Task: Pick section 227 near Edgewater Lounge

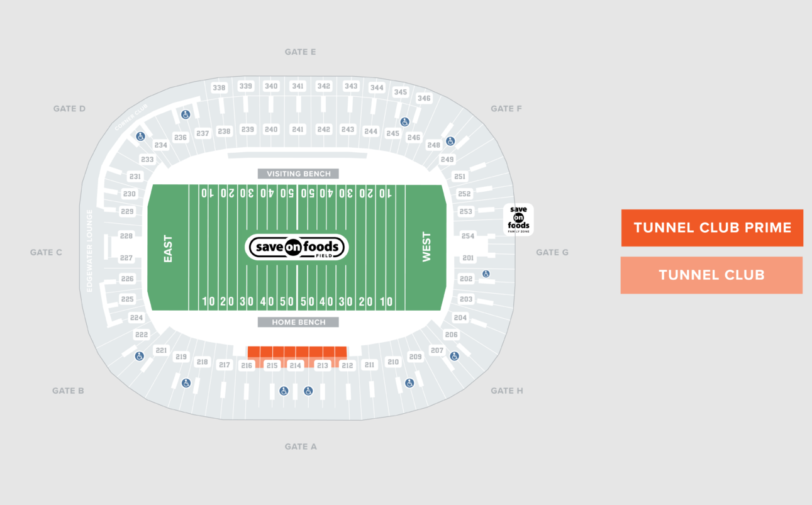Action: [126, 258]
